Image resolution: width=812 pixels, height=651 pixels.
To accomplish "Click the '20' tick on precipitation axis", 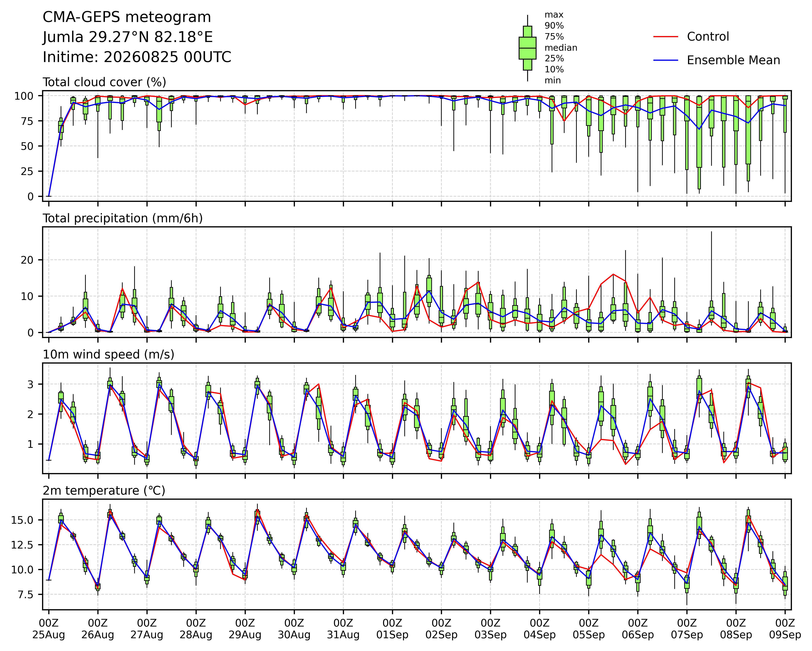I will [x=27, y=260].
